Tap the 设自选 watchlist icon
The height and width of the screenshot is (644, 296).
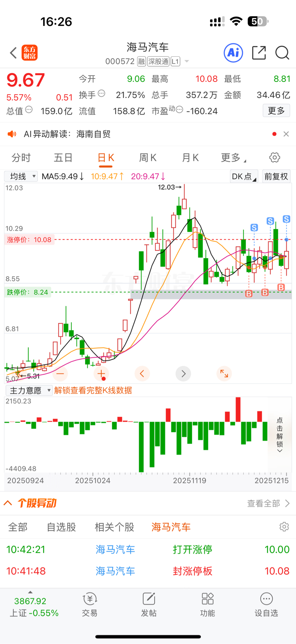coord(266,605)
